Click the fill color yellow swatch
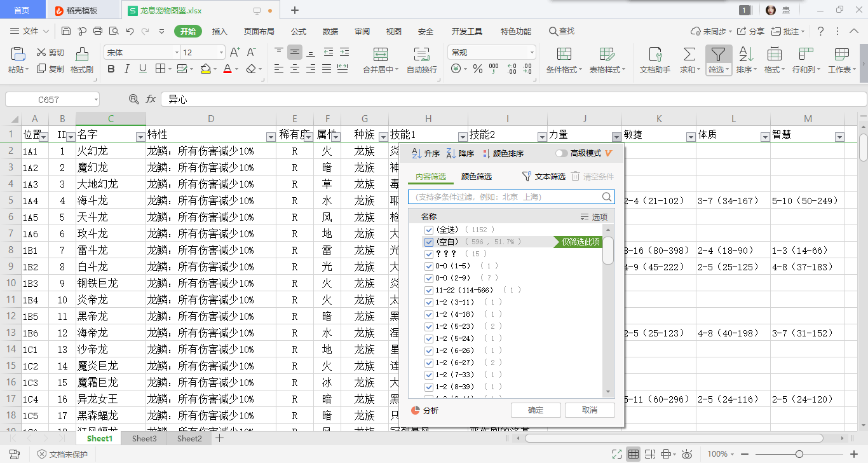 [x=205, y=69]
